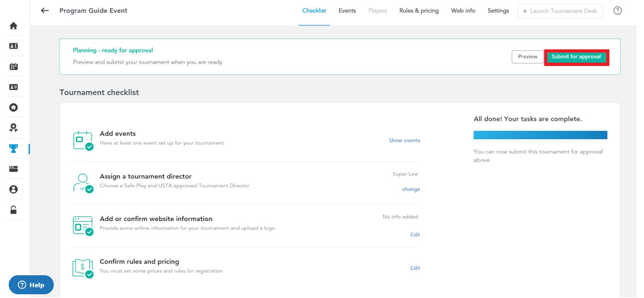Select the trophy tournaments icon
The height and width of the screenshot is (298, 644).
pyautogui.click(x=14, y=149)
